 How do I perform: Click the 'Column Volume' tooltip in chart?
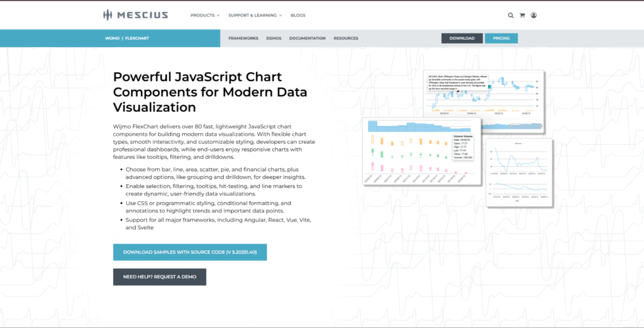point(462,146)
